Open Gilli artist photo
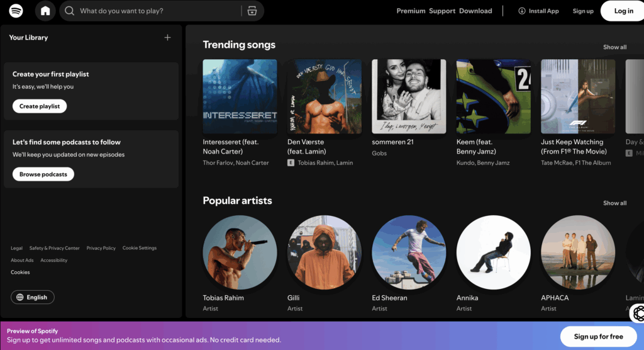 [325, 252]
